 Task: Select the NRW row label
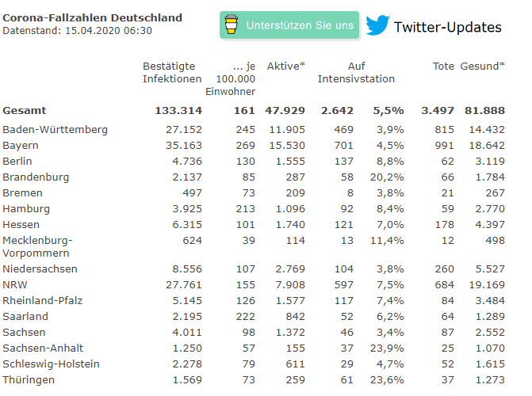(x=14, y=284)
